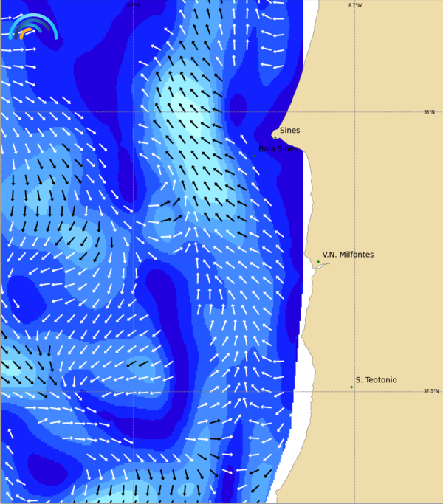Image resolution: width=443 pixels, height=504 pixels.
Task: Click the 9.2°W longitude label at top
Action: (133, 5)
